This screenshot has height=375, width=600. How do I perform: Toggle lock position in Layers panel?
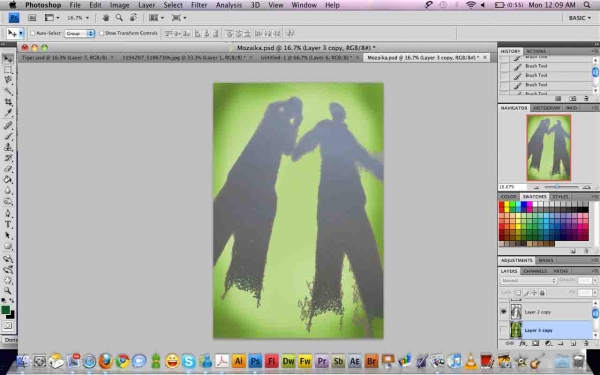pyautogui.click(x=534, y=293)
